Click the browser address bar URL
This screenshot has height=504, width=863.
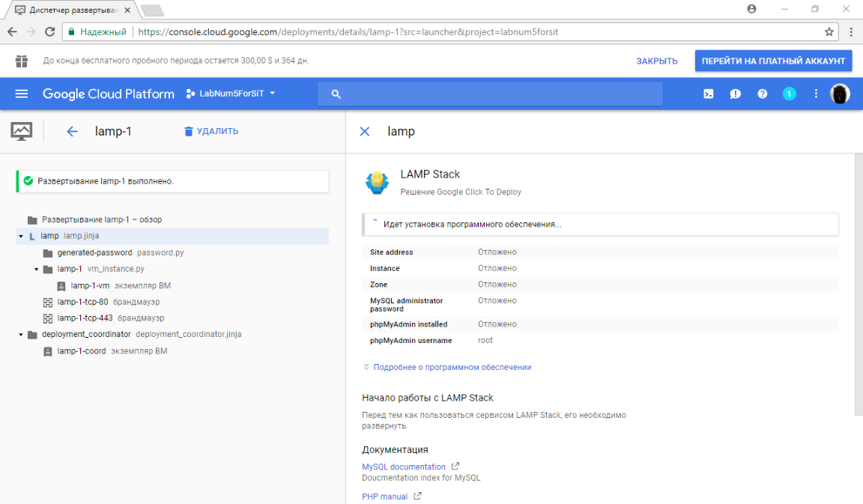click(348, 32)
